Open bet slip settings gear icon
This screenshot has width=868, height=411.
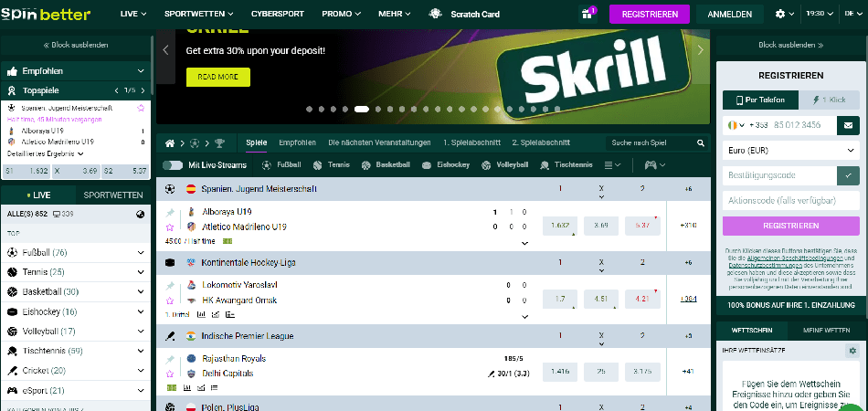point(852,351)
